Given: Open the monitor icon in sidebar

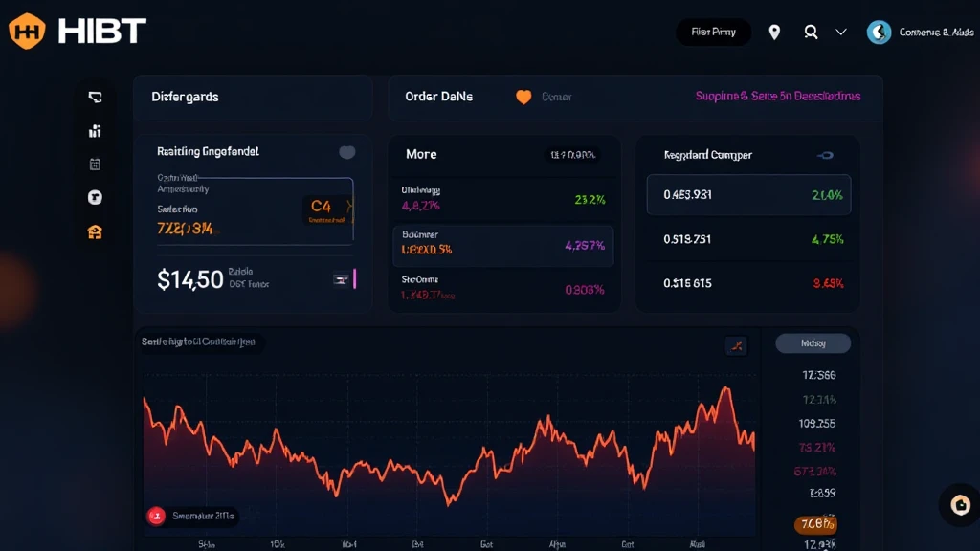Looking at the screenshot, I should (x=95, y=98).
